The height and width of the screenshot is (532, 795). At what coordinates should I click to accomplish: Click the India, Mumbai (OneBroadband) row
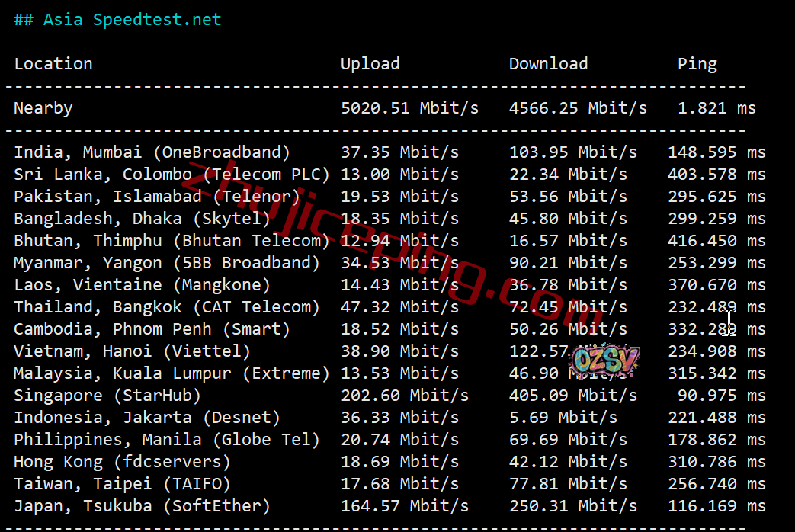coord(390,152)
